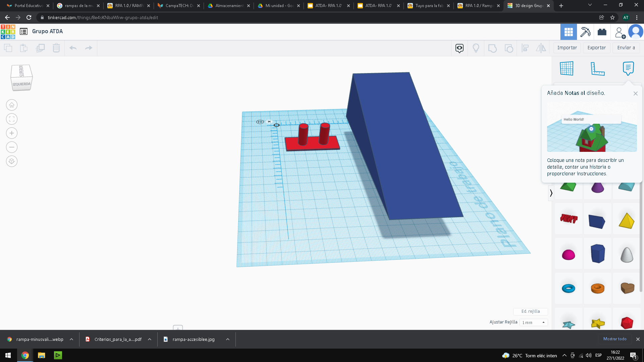Click the Fit all in view button
This screenshot has width=644, height=362.
pos(12,119)
